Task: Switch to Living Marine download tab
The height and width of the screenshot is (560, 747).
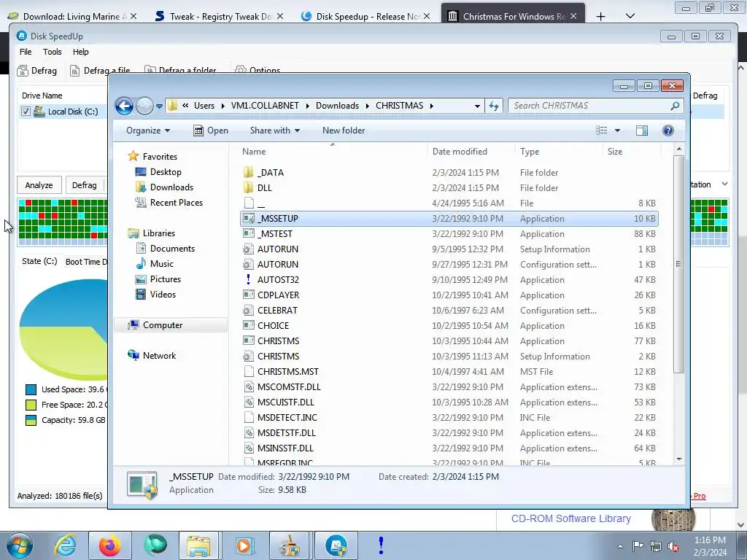Action: pyautogui.click(x=72, y=16)
